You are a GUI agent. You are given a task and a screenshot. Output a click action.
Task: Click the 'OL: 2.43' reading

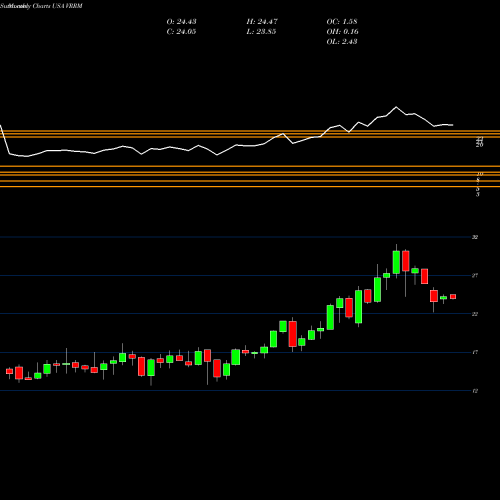coord(342,42)
